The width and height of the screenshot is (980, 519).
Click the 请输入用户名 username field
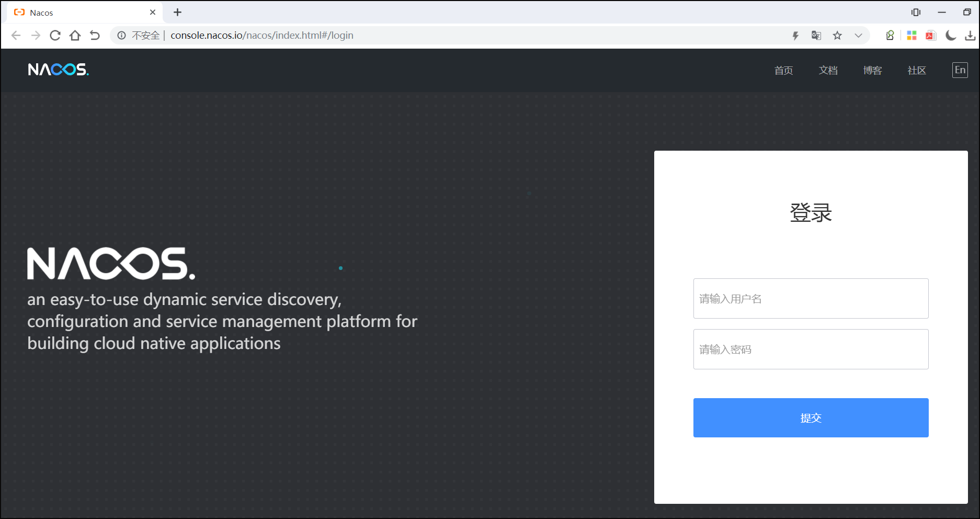click(811, 299)
